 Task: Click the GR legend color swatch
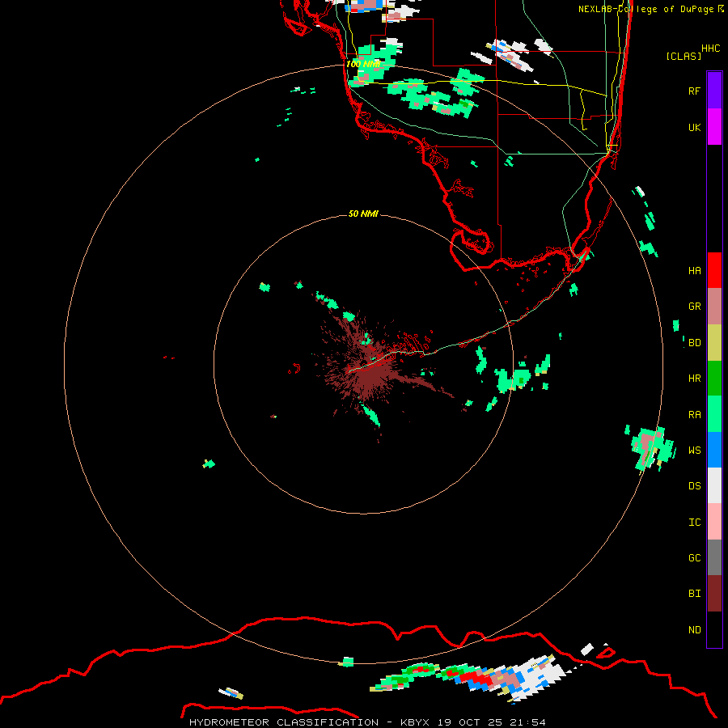[x=714, y=307]
